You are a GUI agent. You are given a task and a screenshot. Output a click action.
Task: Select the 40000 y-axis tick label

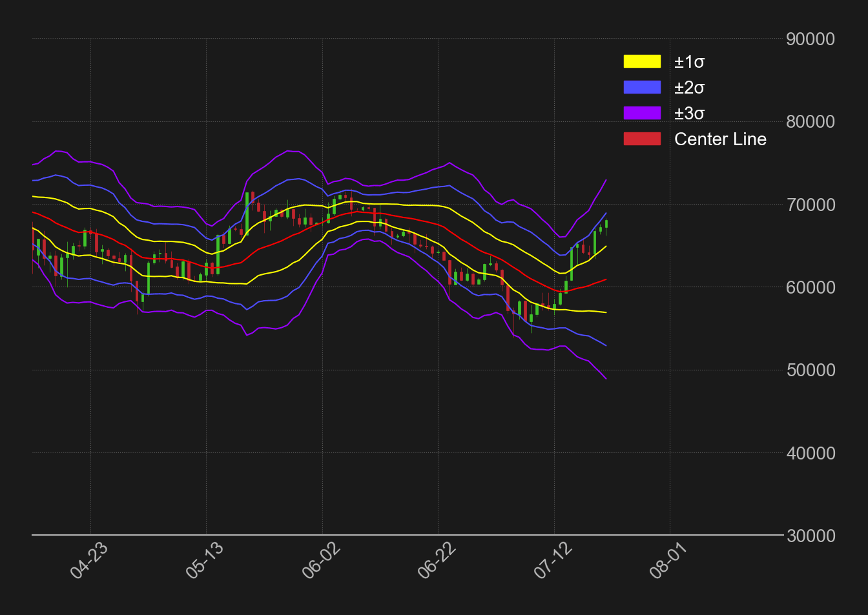click(811, 454)
